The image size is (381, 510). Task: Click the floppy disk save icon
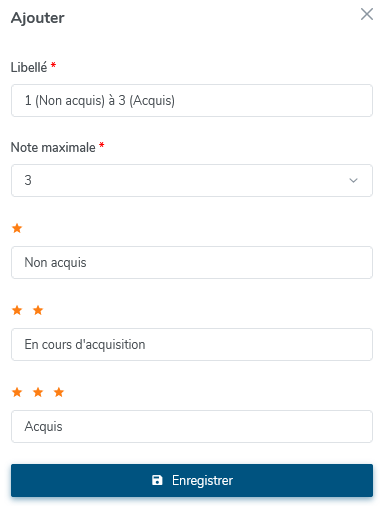point(157,480)
